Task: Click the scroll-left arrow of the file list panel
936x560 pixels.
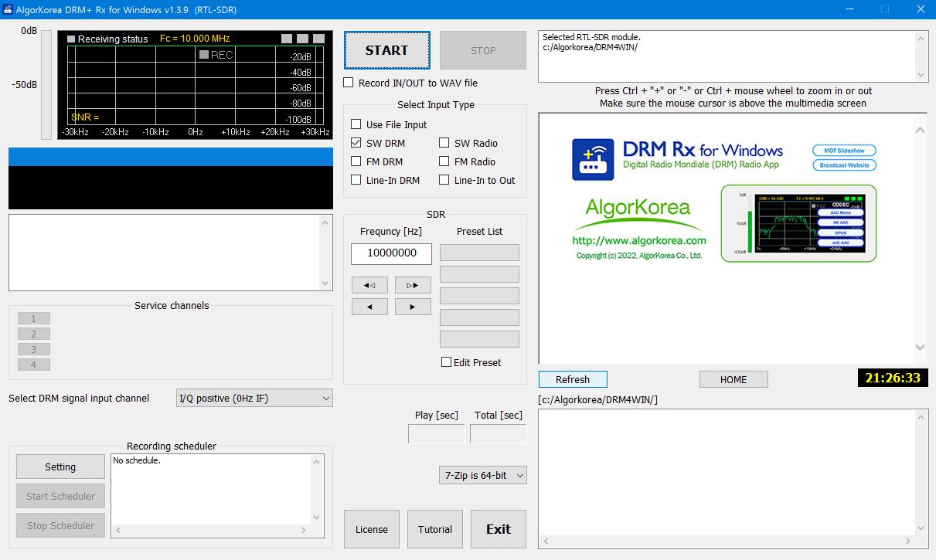Action: (544, 541)
